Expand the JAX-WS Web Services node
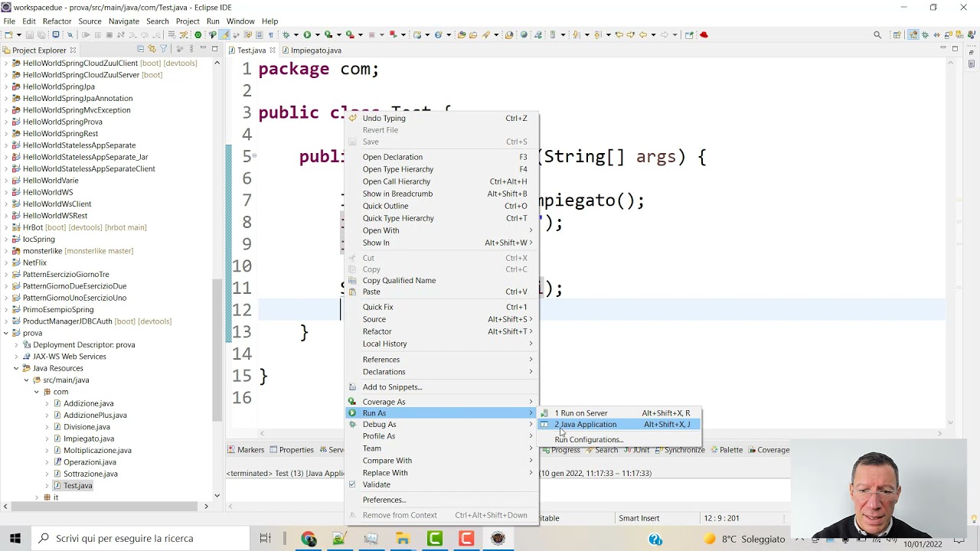This screenshot has width=980, height=551. (16, 357)
